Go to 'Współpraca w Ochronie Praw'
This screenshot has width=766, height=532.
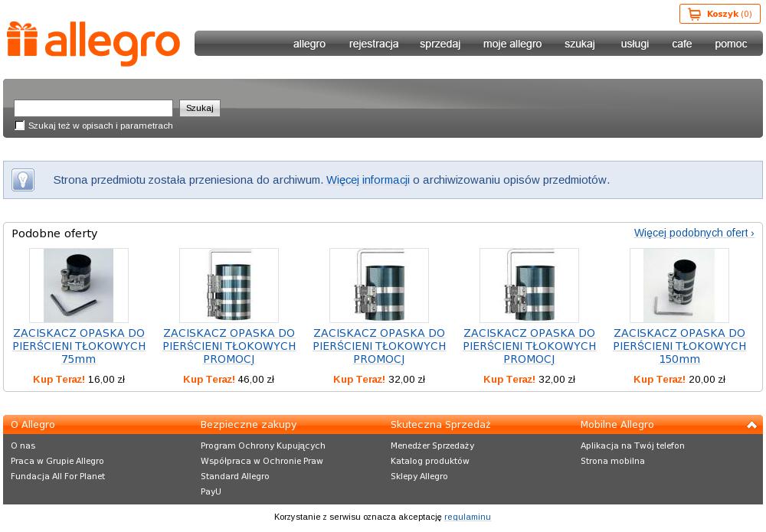262,461
